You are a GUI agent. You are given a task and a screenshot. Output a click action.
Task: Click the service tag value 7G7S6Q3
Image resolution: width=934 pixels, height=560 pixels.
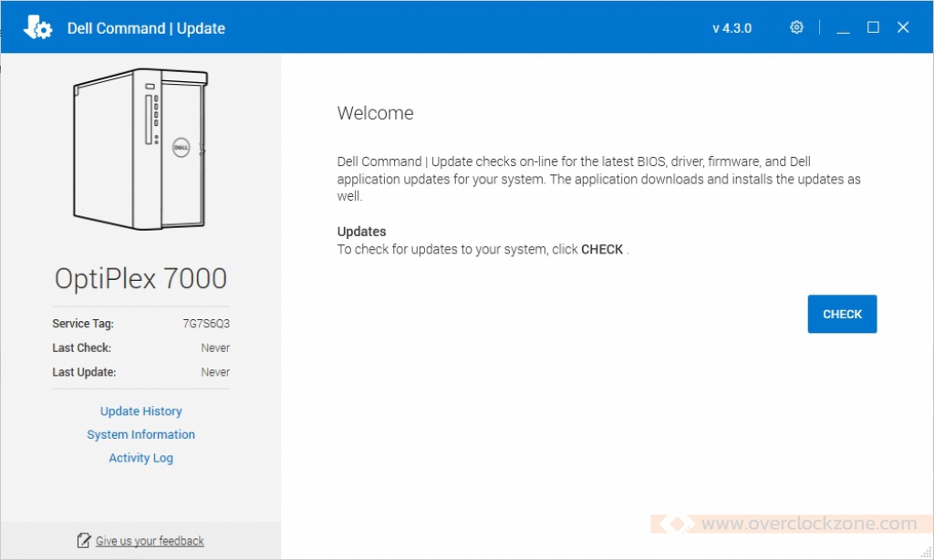pyautogui.click(x=206, y=324)
